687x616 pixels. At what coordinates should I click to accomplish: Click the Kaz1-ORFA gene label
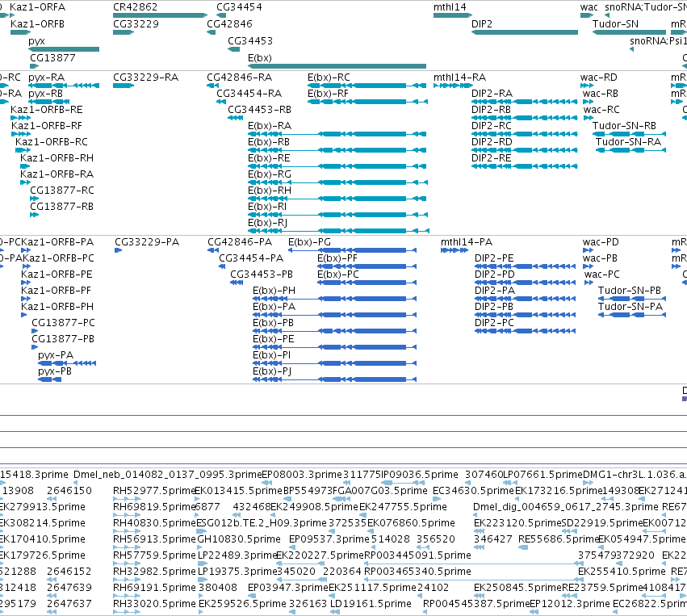pyautogui.click(x=37, y=7)
